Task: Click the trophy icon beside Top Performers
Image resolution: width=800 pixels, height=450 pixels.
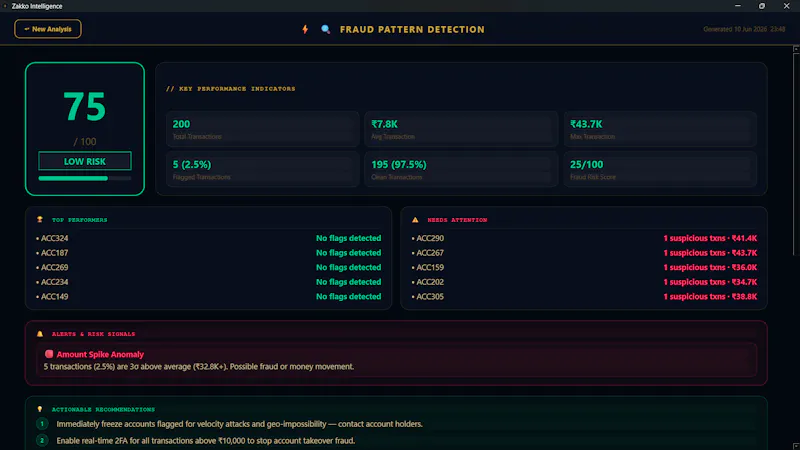Action: tap(40, 220)
